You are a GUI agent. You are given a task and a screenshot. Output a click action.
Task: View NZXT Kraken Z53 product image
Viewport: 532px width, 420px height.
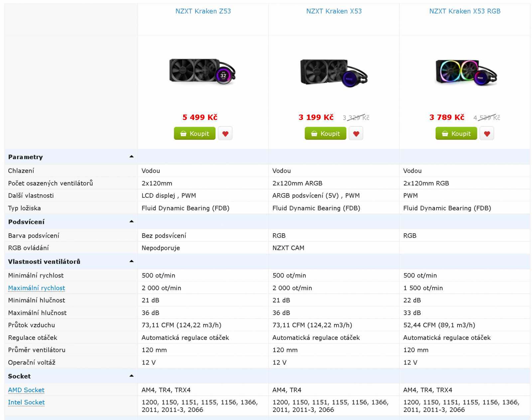pyautogui.click(x=202, y=71)
